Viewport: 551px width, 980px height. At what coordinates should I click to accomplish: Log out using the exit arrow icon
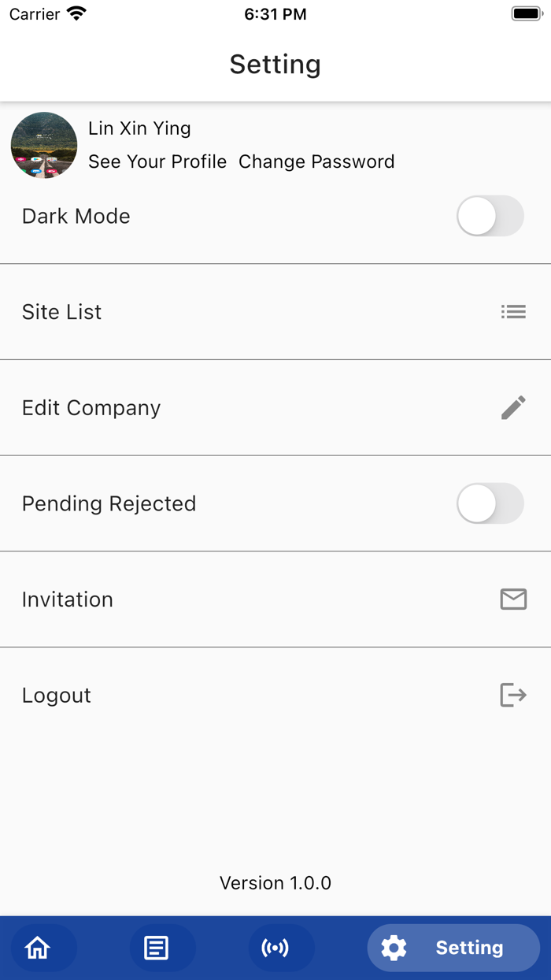[513, 695]
